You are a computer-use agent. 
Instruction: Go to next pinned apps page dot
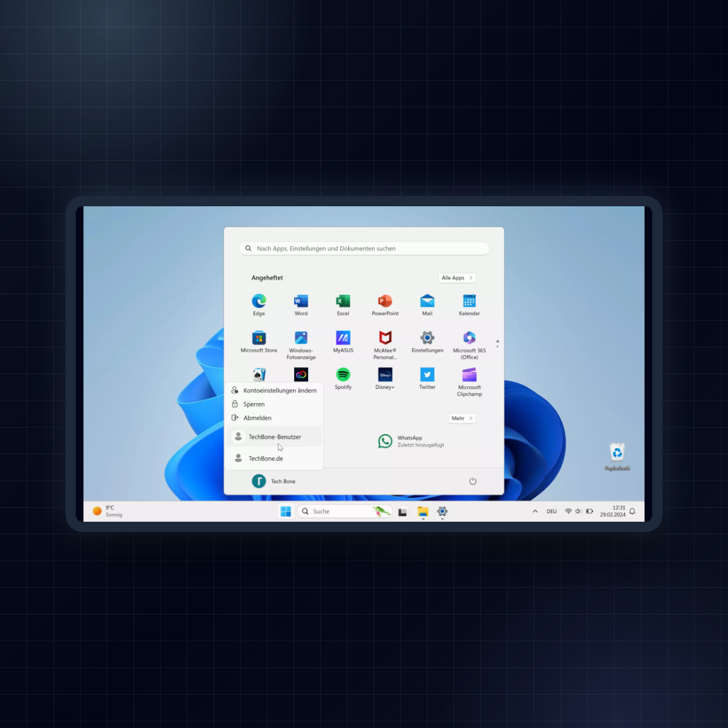click(497, 346)
